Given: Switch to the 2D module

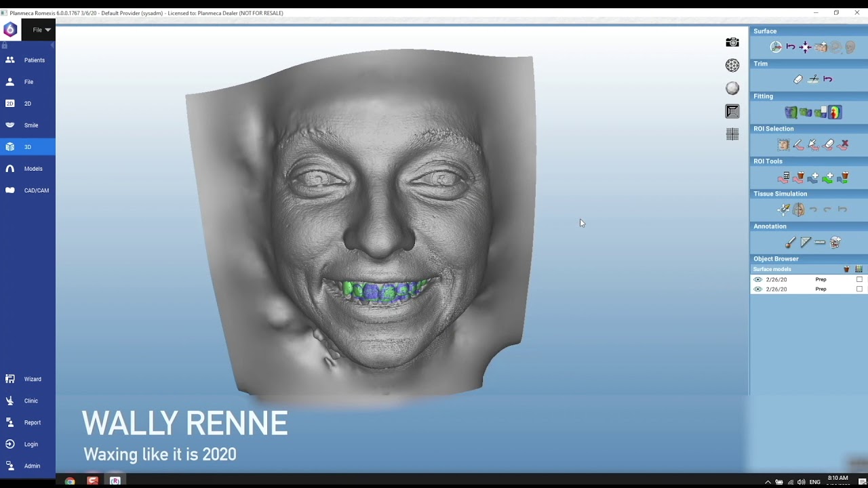Looking at the screenshot, I should pyautogui.click(x=28, y=104).
